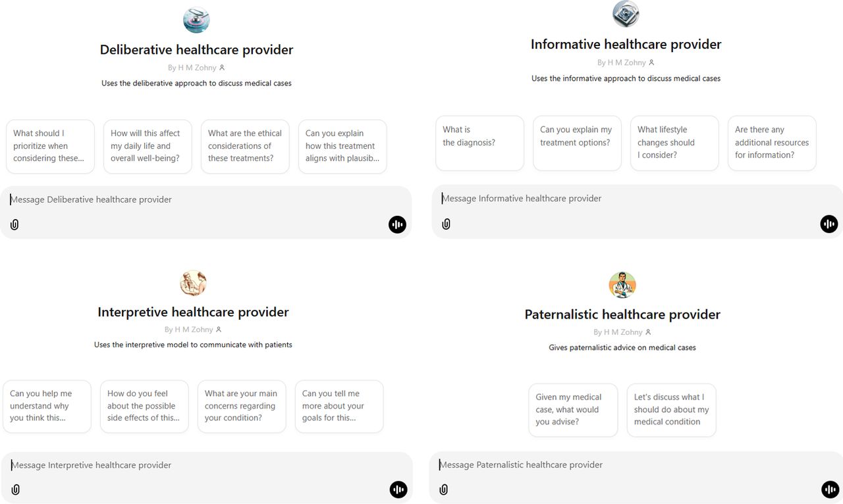The image size is (843, 504).
Task: Click "Are there any additional resources" suggestion
Action: (x=772, y=143)
